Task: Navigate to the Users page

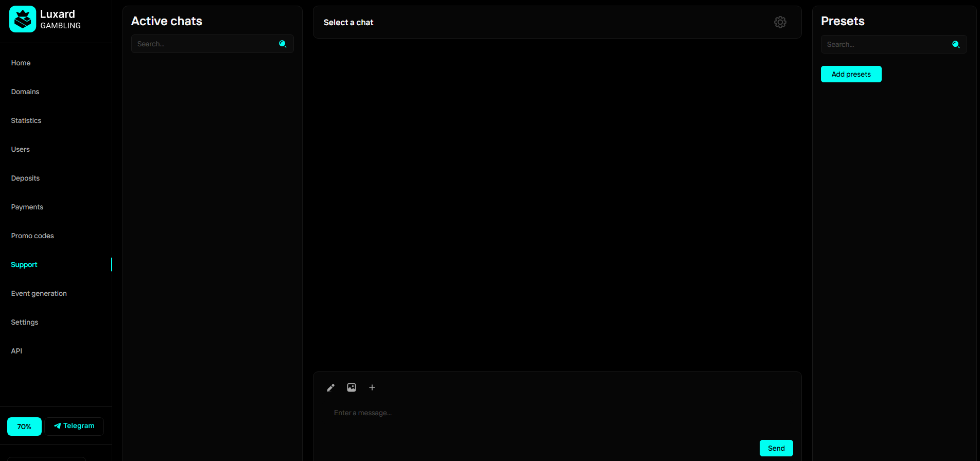Action: pos(21,149)
